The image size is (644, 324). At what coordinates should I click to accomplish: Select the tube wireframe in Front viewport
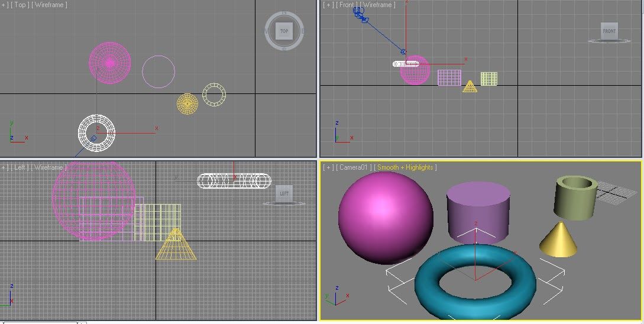point(488,79)
